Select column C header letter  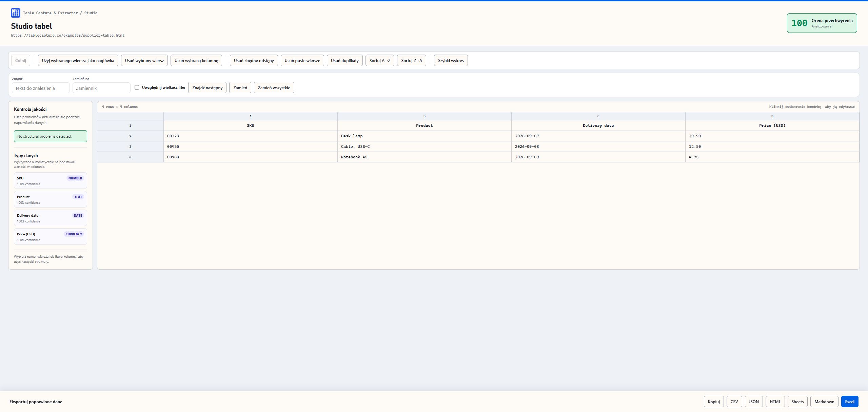(598, 116)
